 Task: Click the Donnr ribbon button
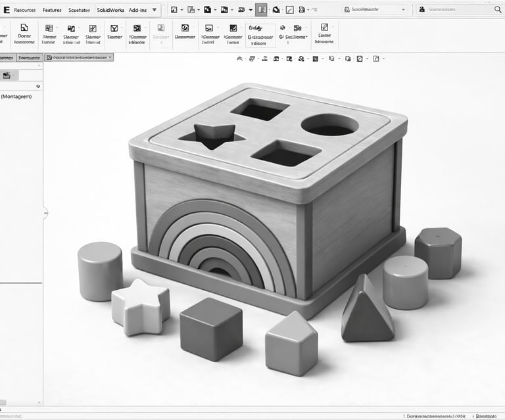[24, 34]
